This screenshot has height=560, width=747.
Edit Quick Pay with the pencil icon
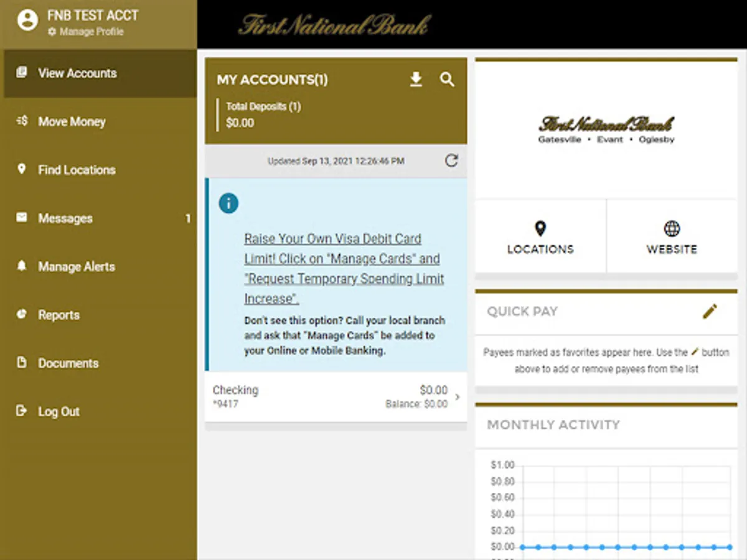710,311
